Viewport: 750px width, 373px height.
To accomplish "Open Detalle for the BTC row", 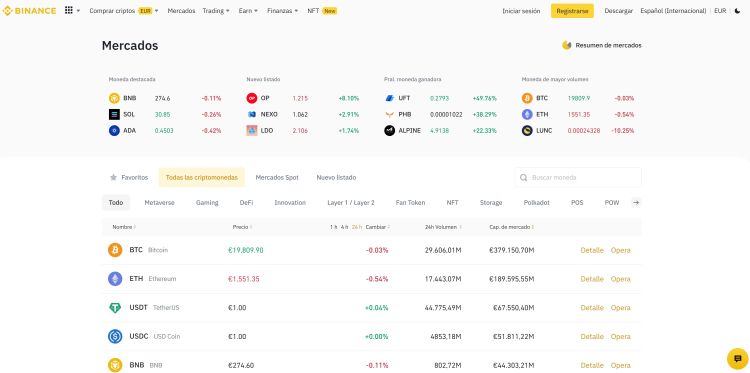I will pos(592,250).
